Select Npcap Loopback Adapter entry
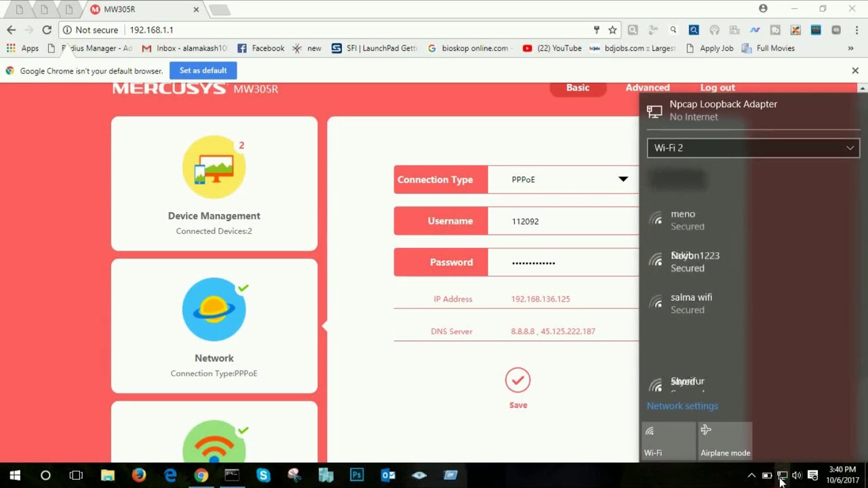868x488 pixels. click(x=753, y=110)
